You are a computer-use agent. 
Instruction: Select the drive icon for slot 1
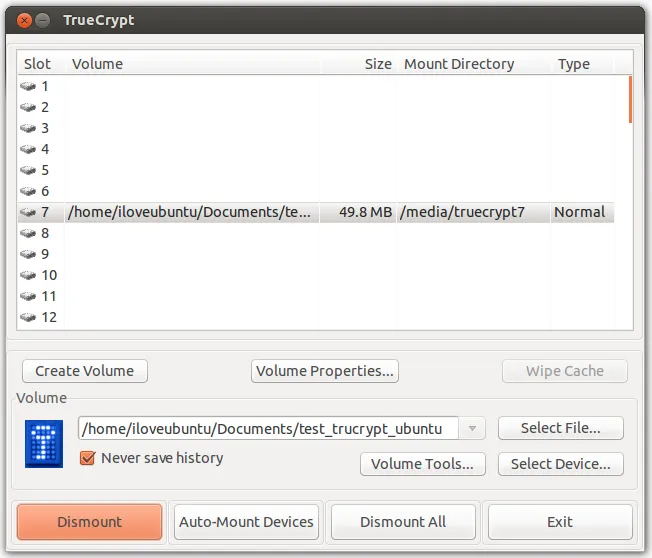28,86
